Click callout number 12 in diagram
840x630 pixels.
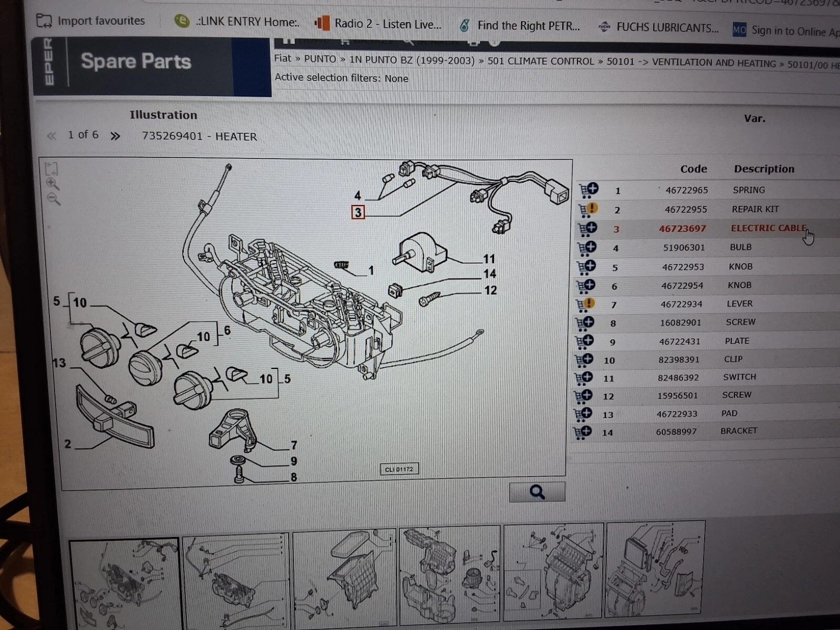click(490, 290)
